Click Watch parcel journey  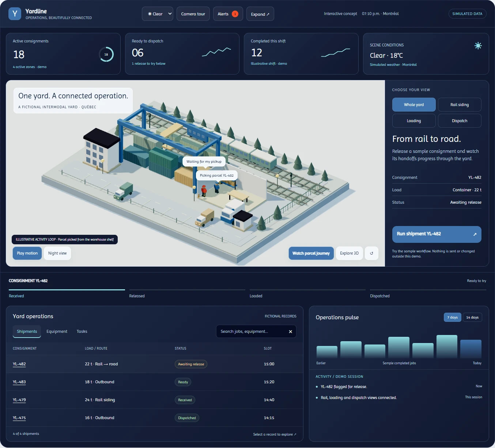pos(311,253)
